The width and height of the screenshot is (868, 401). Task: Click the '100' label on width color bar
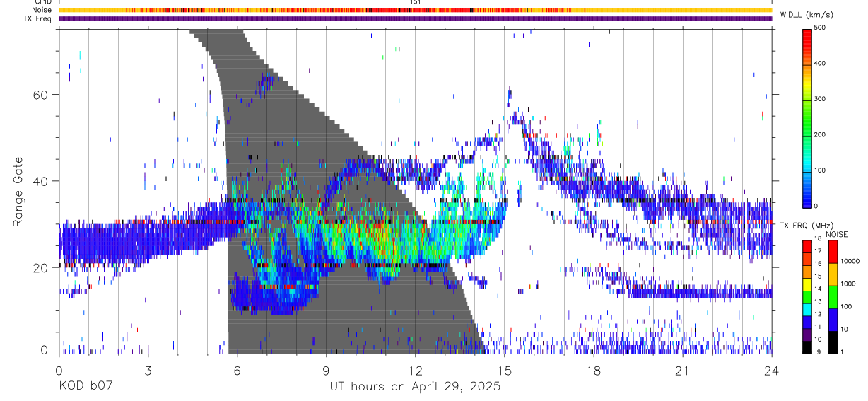(820, 170)
